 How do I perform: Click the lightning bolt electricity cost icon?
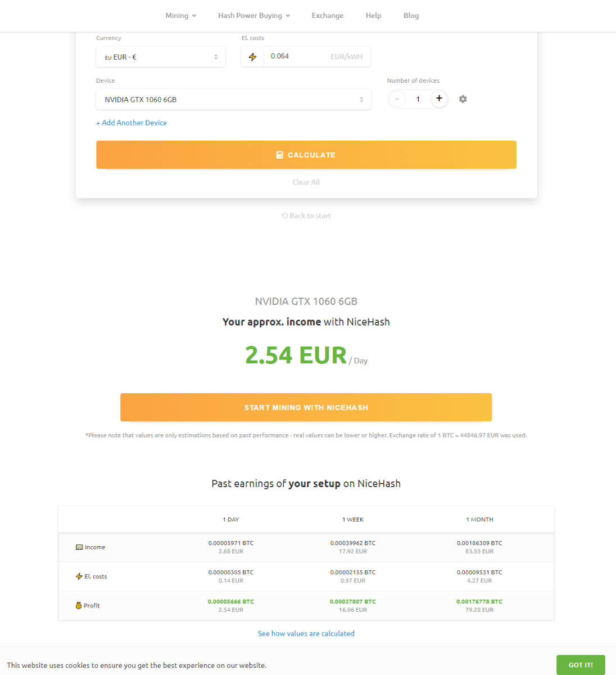[252, 57]
